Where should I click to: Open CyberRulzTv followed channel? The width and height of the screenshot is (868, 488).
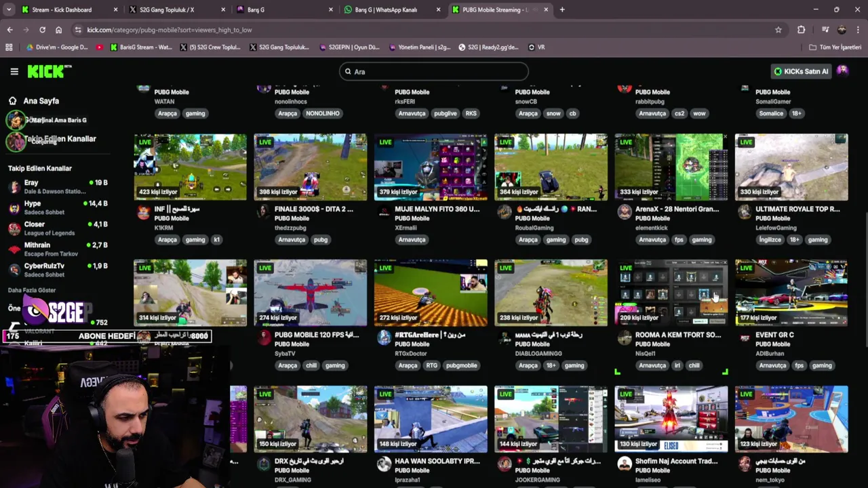point(58,270)
